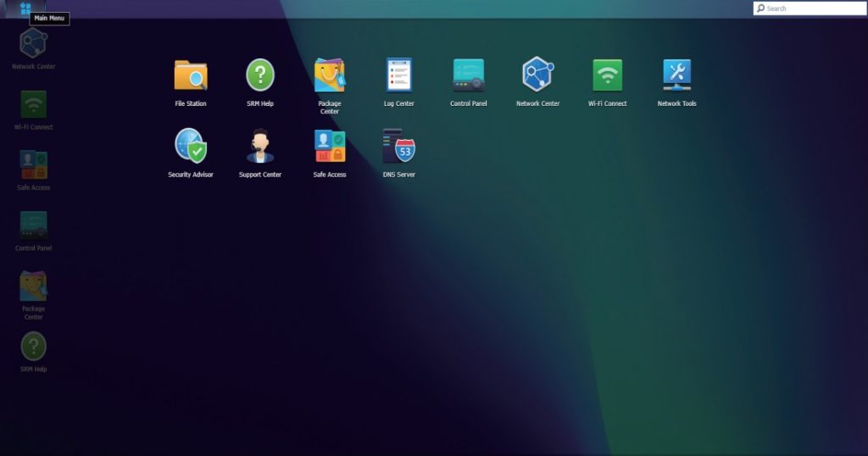Open the Log Center app
Screen dimensions: 868x456
pyautogui.click(x=399, y=75)
